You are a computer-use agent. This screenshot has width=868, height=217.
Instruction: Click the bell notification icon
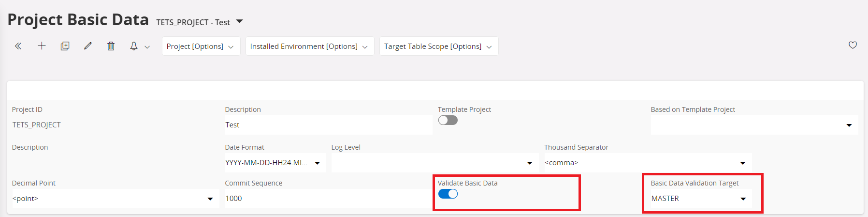click(134, 46)
